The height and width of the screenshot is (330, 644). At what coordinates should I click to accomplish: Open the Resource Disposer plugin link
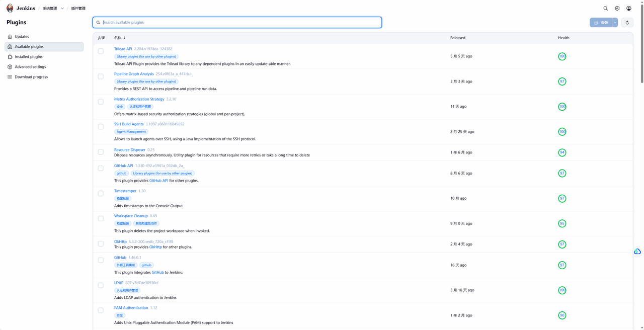pos(130,150)
